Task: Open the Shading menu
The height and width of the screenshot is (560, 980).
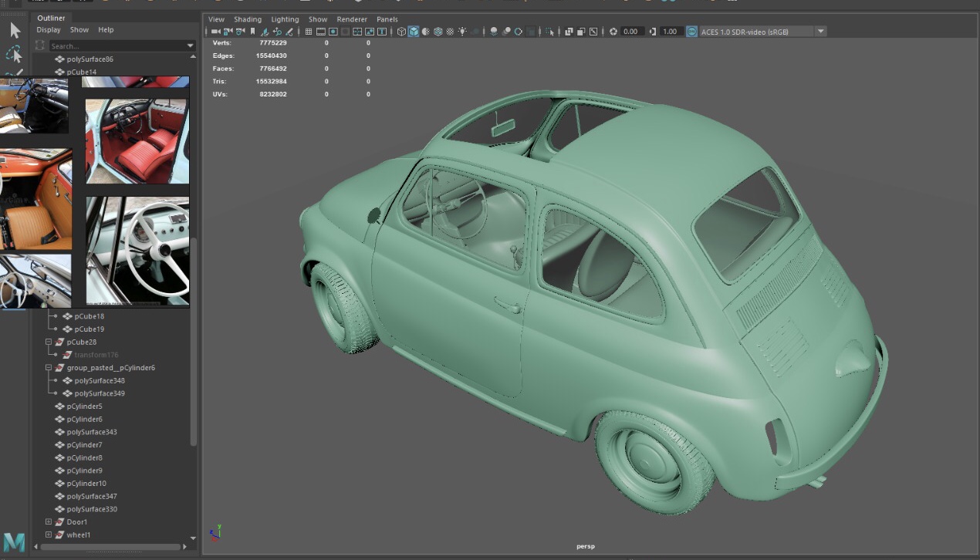Action: coord(248,19)
